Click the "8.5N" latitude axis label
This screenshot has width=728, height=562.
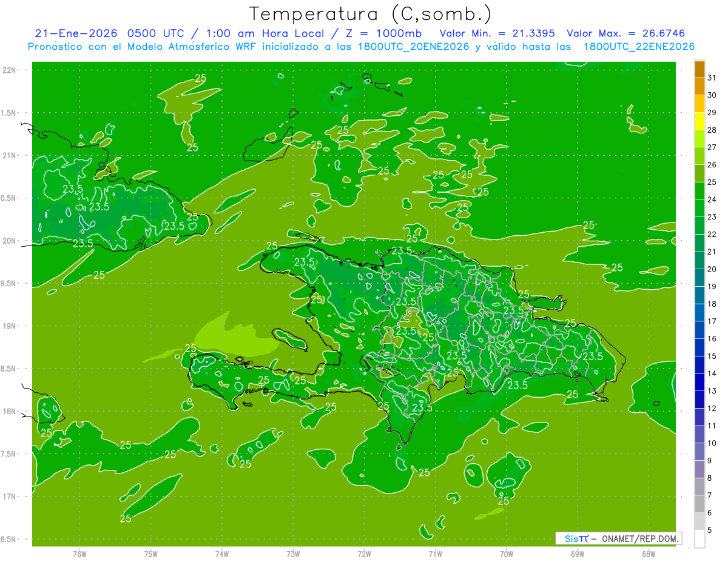9,369
